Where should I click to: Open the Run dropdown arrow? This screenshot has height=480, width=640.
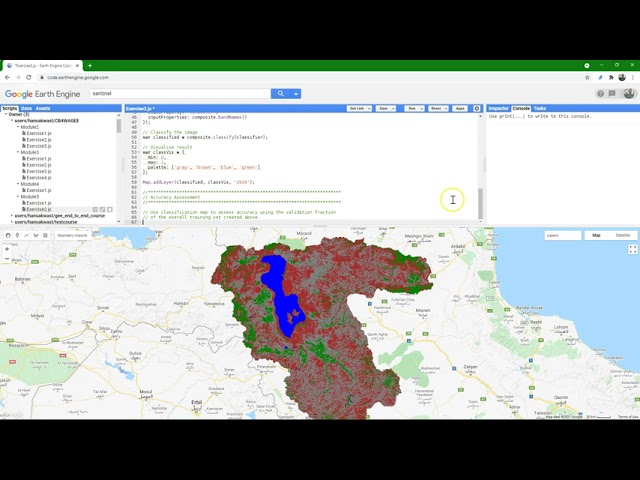point(422,109)
